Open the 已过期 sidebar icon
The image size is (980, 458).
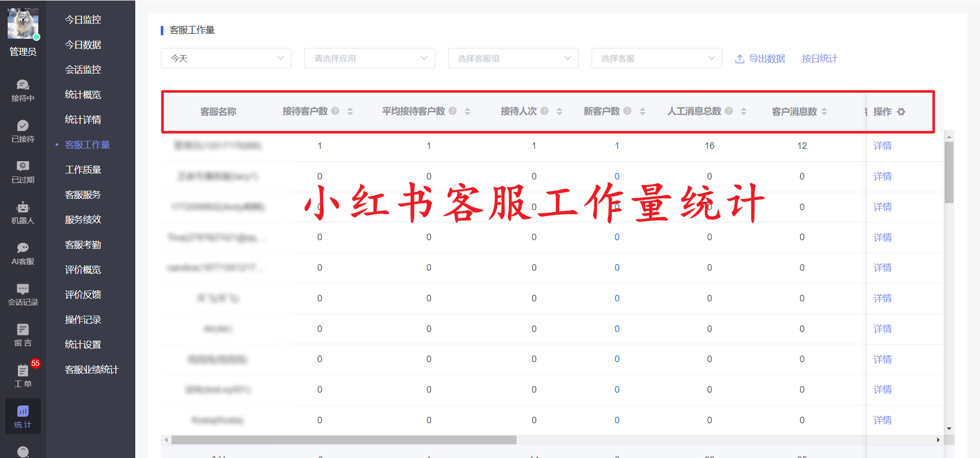tap(23, 172)
